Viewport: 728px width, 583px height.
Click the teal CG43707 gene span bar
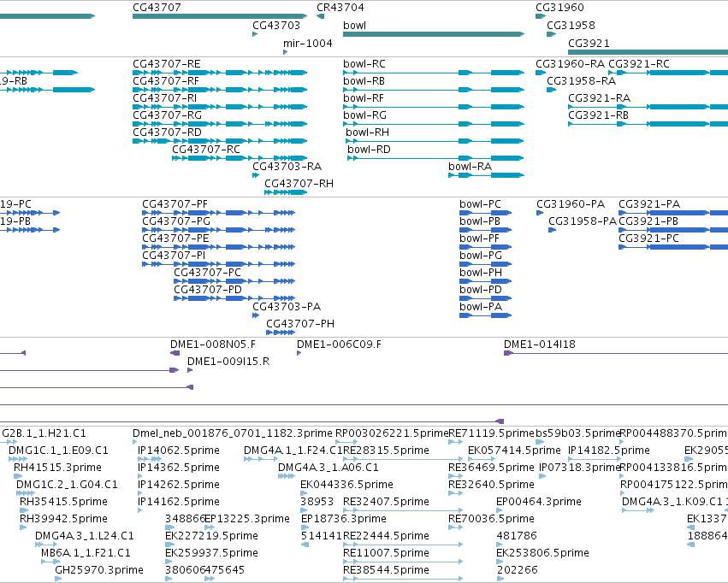pos(220,16)
